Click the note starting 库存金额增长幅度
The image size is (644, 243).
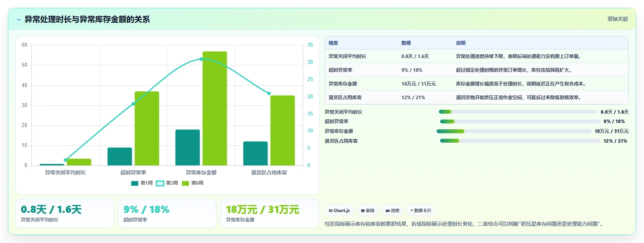coord(522,84)
